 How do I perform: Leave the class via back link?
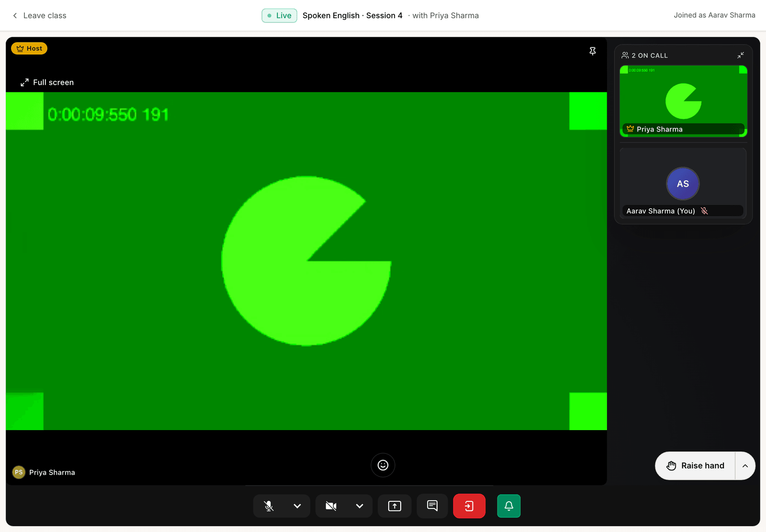point(39,15)
